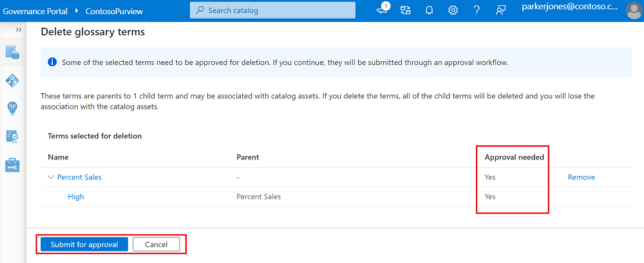The height and width of the screenshot is (263, 644).
Task: Click the switch directory icon in header
Action: click(405, 10)
